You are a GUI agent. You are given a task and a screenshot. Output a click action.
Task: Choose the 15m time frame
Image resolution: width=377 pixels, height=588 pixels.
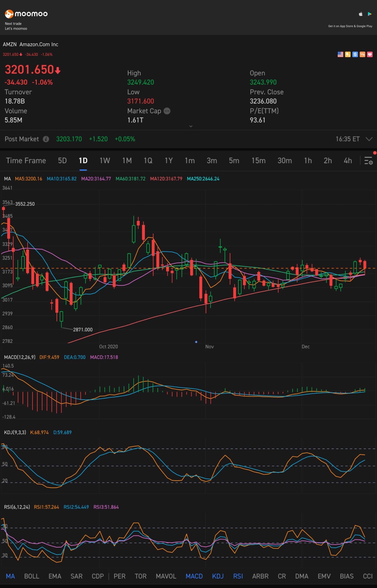coord(259,161)
